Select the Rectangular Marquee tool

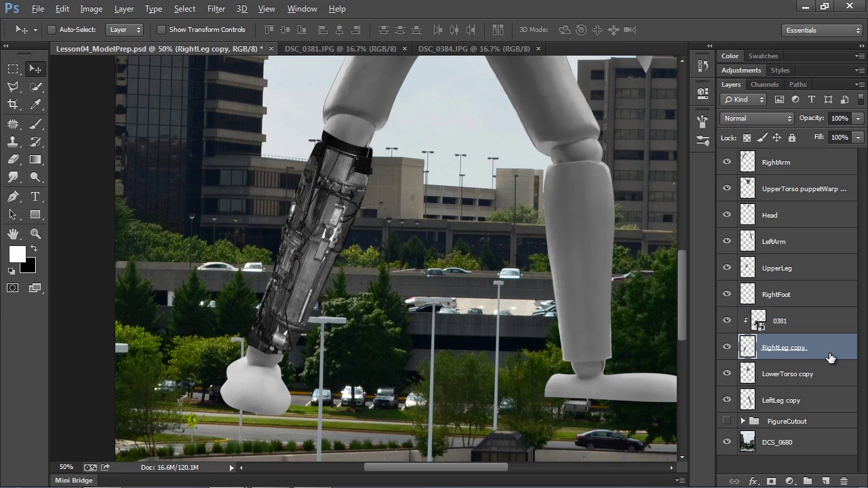point(13,69)
